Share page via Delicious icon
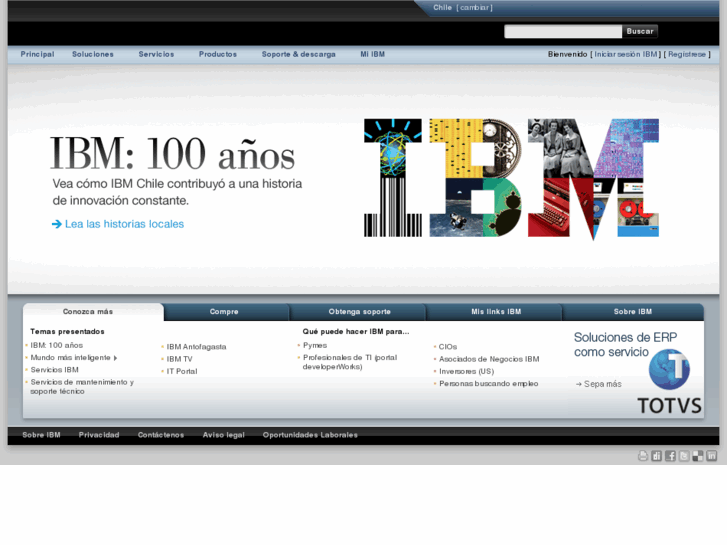727x545 pixels. click(698, 456)
